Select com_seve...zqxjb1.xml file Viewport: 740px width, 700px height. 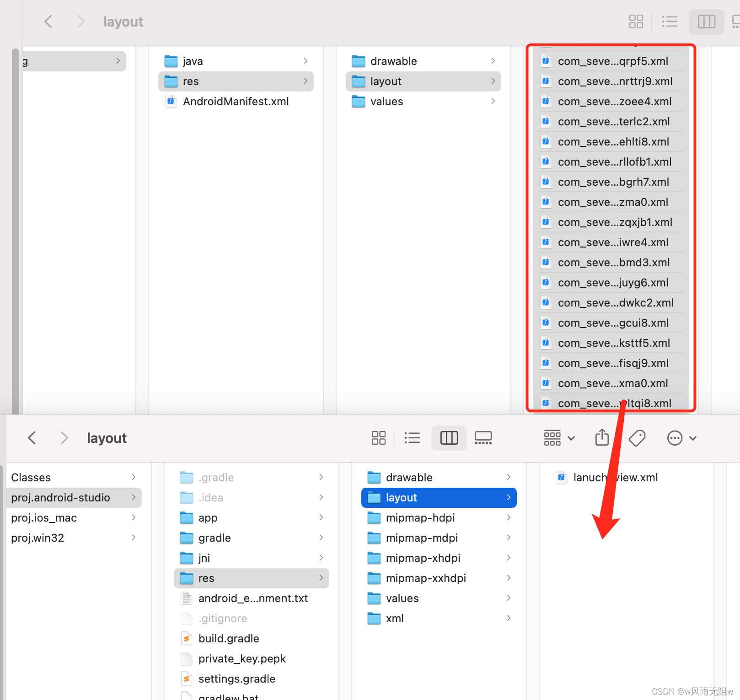[x=611, y=222]
